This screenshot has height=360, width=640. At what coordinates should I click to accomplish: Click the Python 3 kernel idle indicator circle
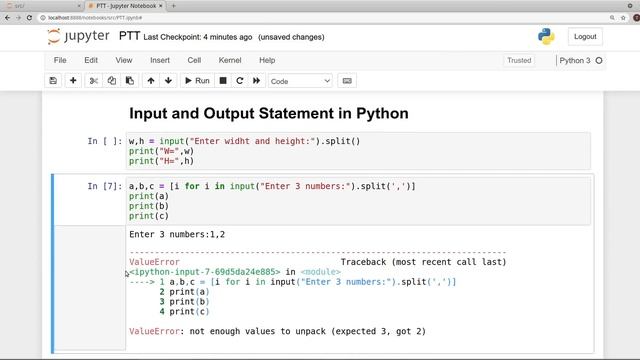[599, 60]
